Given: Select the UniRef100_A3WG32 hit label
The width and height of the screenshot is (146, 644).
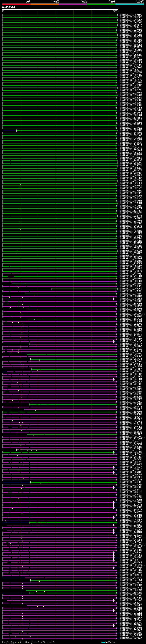Looking at the screenshot, I should pyautogui.click(x=131, y=522).
